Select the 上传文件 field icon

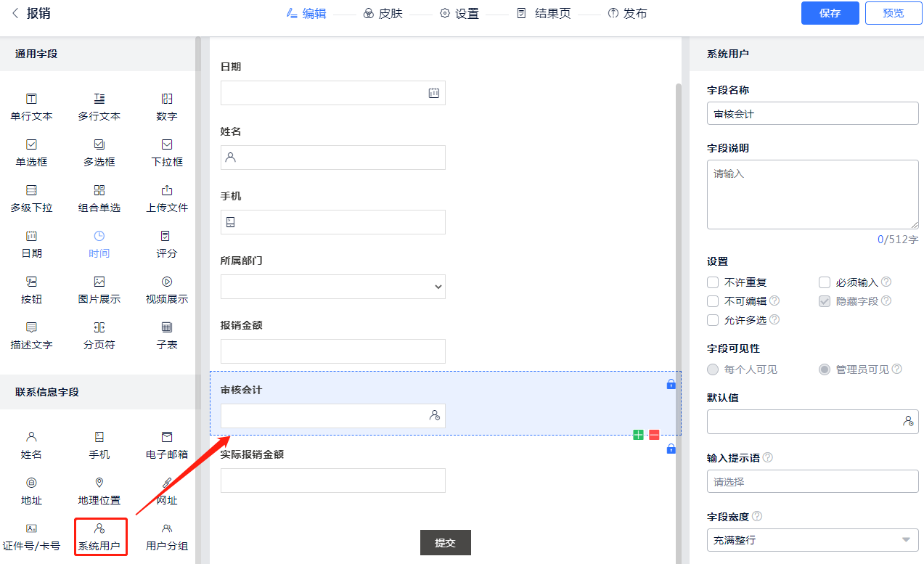click(x=167, y=197)
